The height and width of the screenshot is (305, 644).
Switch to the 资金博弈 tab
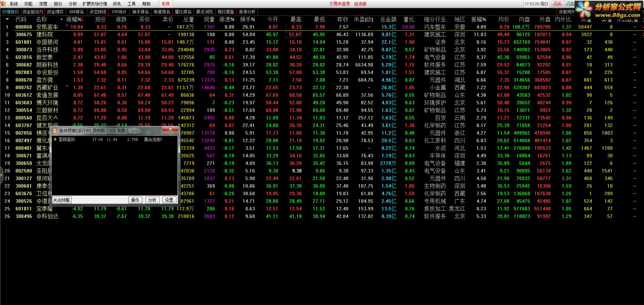55,12
